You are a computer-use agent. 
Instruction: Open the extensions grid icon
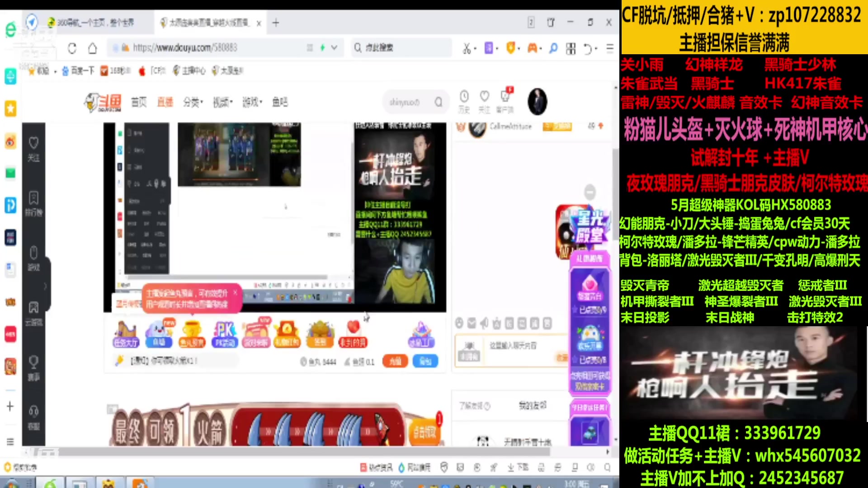tap(571, 48)
